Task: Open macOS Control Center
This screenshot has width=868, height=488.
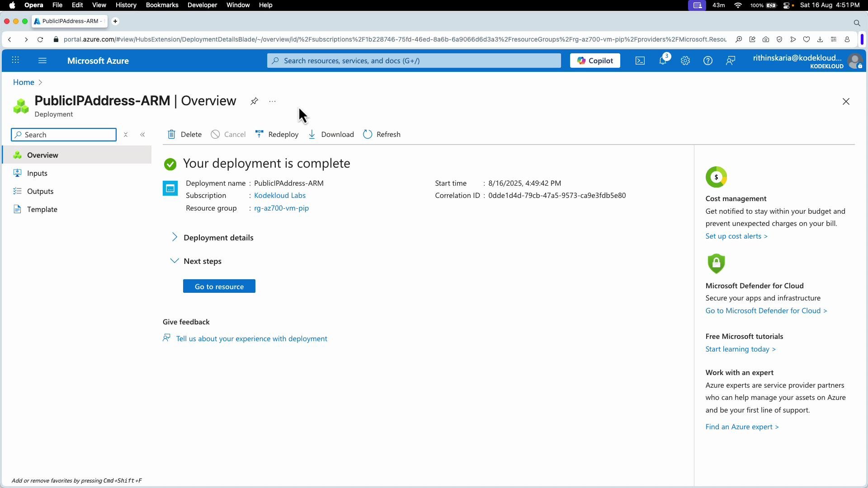Action: pos(786,5)
